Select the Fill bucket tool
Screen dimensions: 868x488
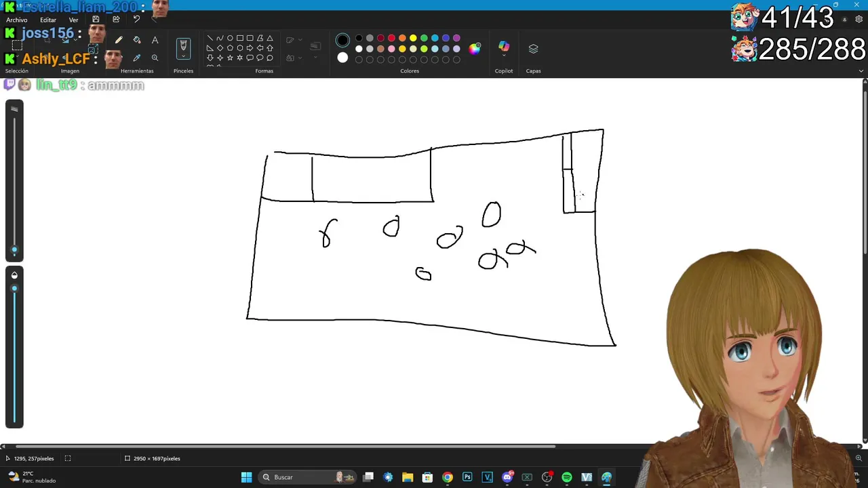tap(137, 41)
